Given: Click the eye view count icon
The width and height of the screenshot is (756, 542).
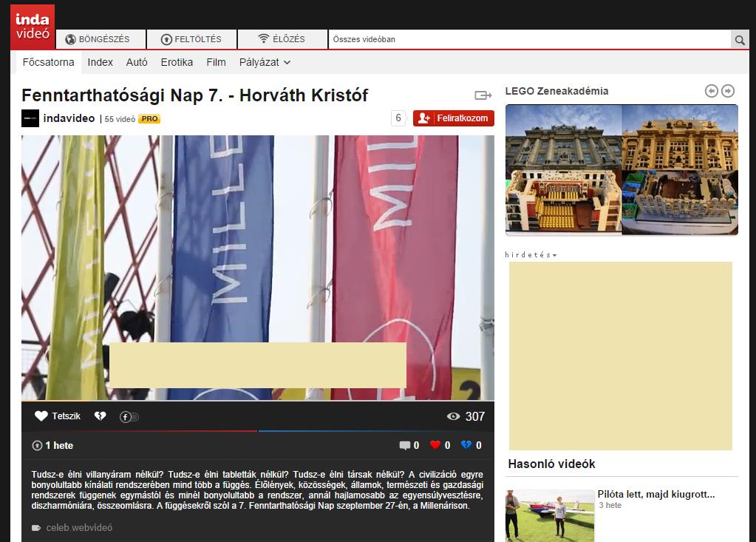Looking at the screenshot, I should pos(453,416).
